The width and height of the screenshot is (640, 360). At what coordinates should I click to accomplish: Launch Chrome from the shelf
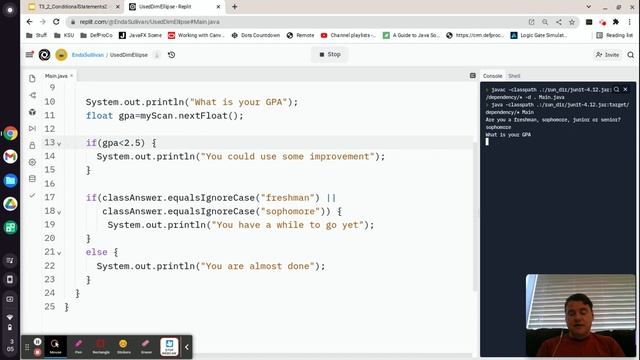point(10,133)
